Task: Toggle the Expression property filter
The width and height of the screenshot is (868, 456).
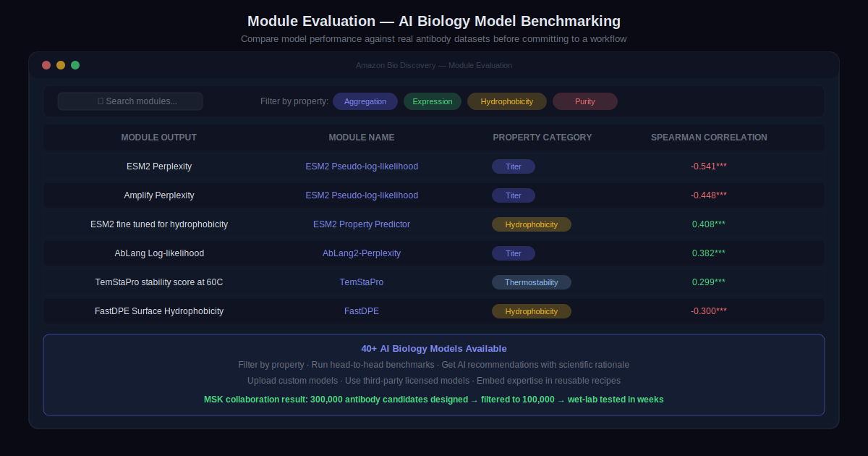Action: coord(433,101)
